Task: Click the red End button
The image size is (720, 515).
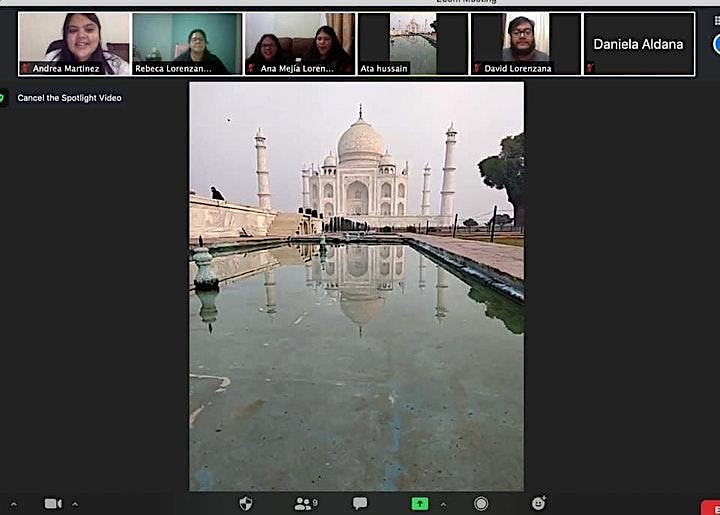Action: click(x=711, y=507)
